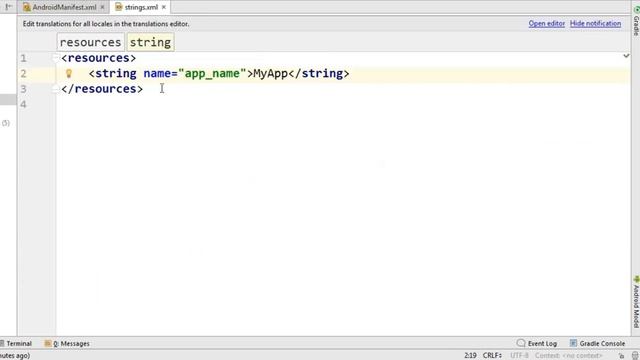Open the Terminal tool window
Viewport: 640px width, 360px height.
point(16,344)
